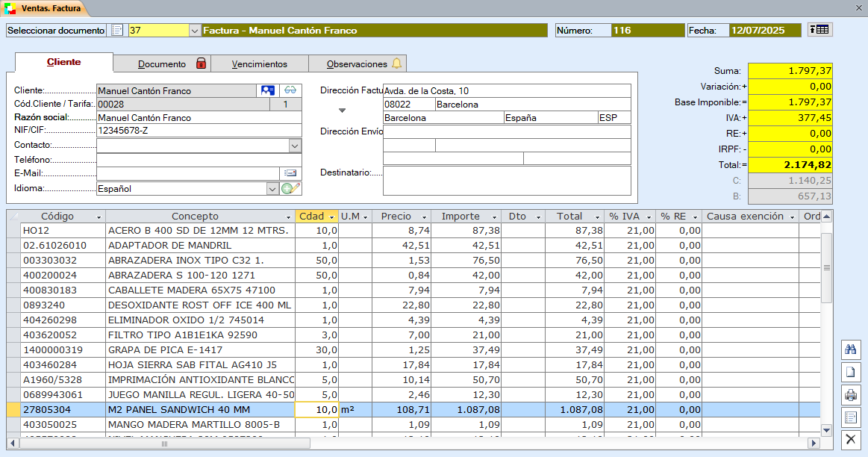868x457 pixels.
Task: Click the NIF/CIF input field
Action: click(x=199, y=130)
